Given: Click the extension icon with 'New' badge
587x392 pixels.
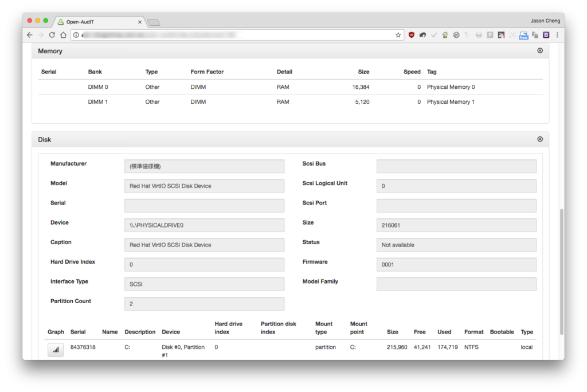Looking at the screenshot, I should click(x=523, y=35).
